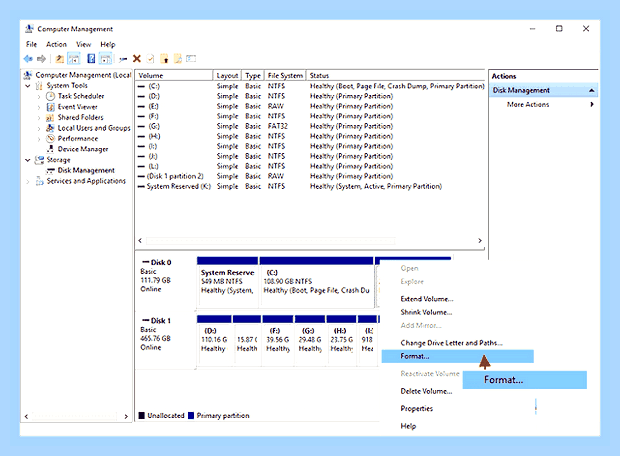
Task: Collapse the System Tools tree node
Action: pos(28,86)
